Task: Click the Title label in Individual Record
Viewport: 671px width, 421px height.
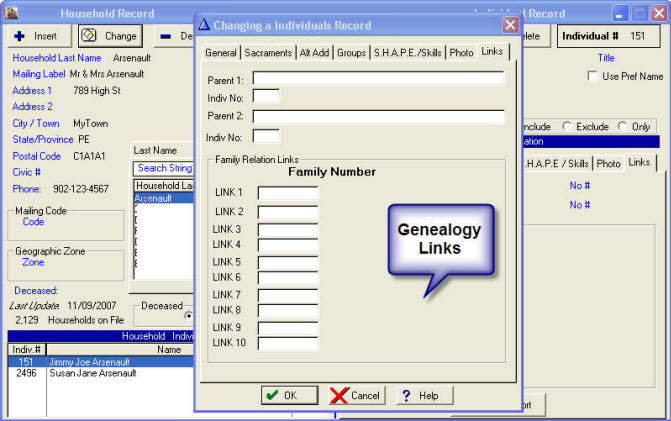Action: tap(606, 58)
